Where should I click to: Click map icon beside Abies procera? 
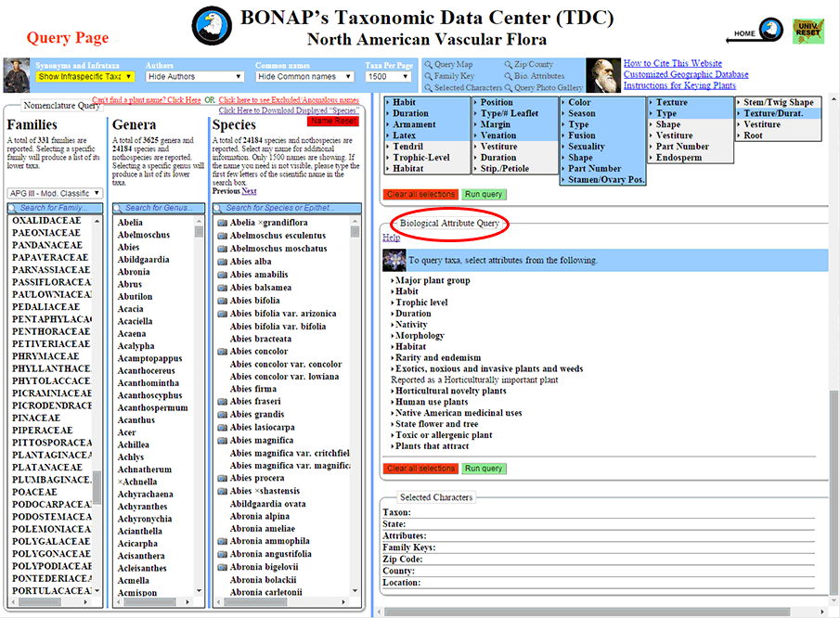(223, 478)
